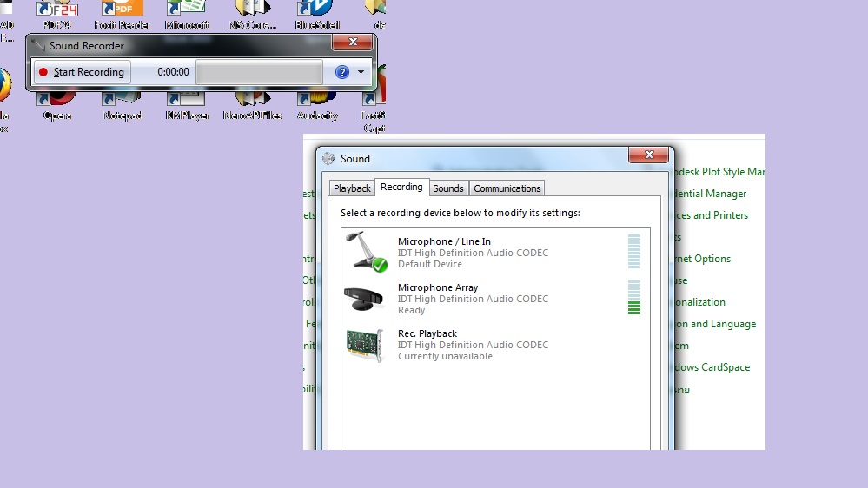Open the PDF24 desktop shortcut
Viewport: 868px width, 488px height.
coord(56,16)
